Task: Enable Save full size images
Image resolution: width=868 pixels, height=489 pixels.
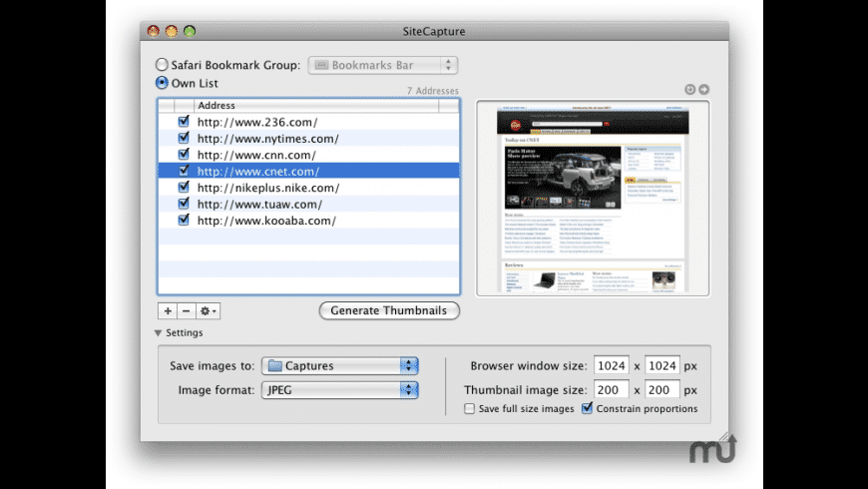Action: pyautogui.click(x=470, y=409)
